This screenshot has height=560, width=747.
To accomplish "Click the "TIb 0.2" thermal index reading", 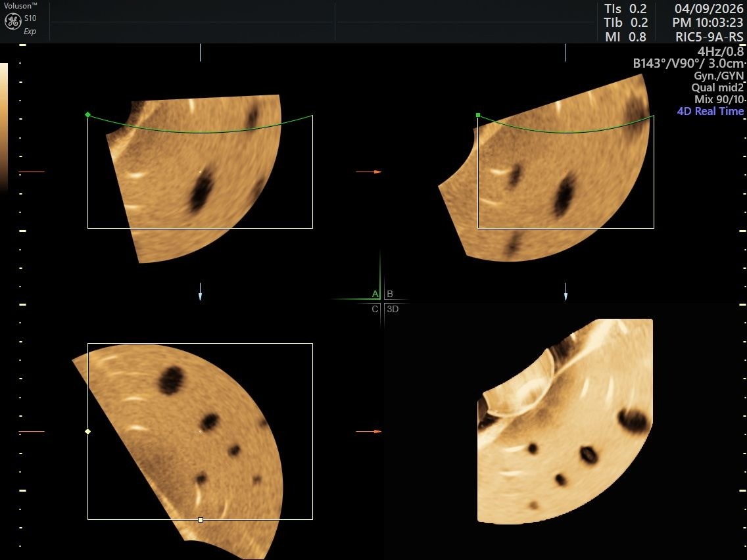I will (x=626, y=22).
